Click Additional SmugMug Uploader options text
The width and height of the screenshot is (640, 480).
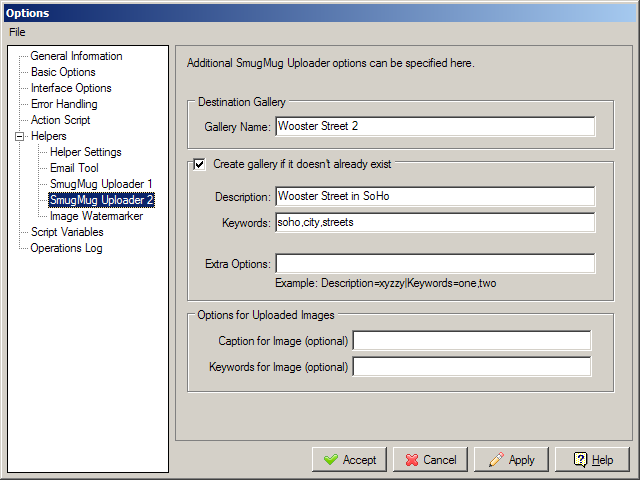[331, 63]
